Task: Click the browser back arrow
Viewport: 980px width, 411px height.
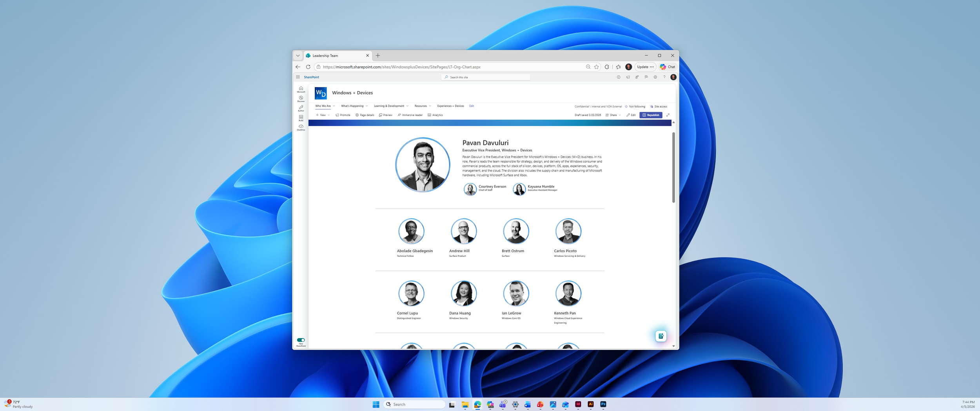Action: coord(298,67)
